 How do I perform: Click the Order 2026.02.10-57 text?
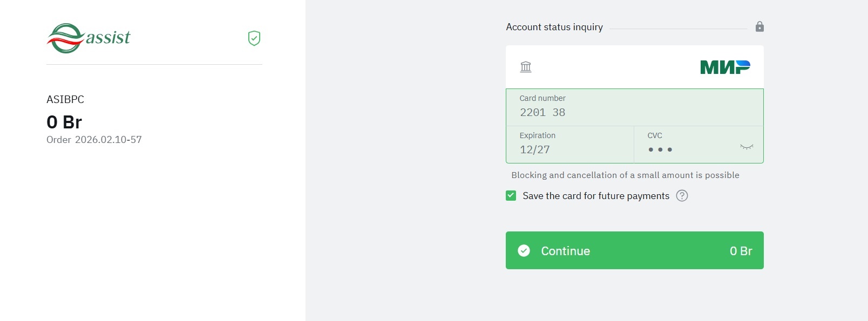click(94, 140)
